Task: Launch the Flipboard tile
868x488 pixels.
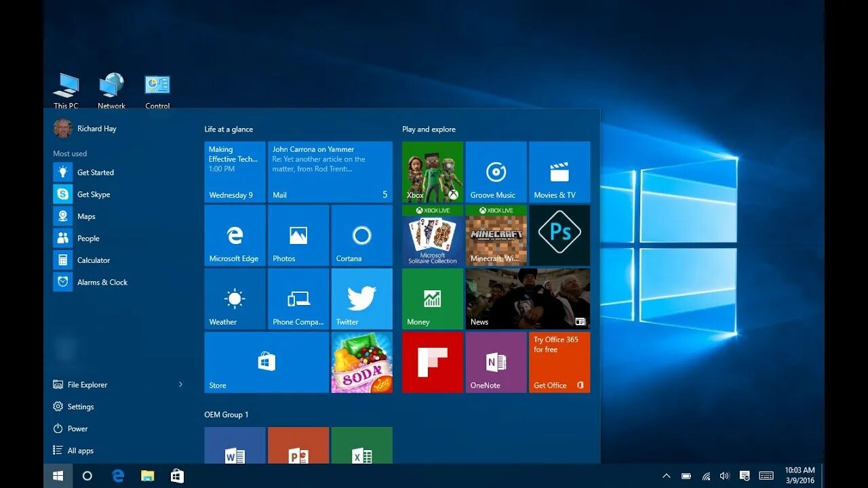Action: pyautogui.click(x=433, y=363)
